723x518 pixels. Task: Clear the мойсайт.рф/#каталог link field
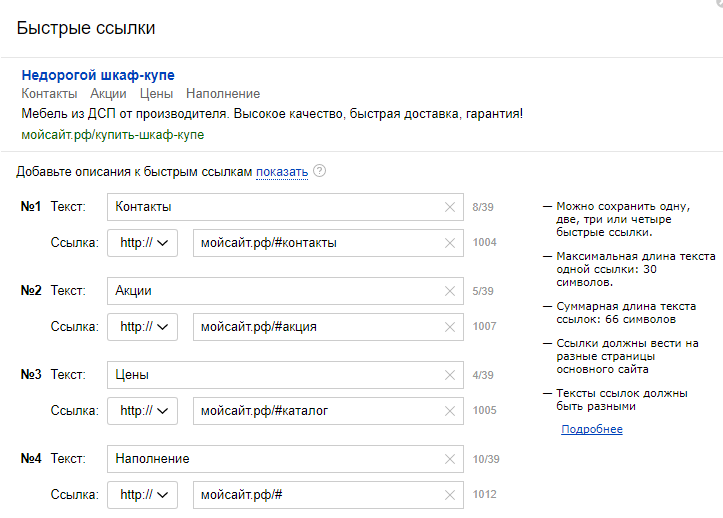tap(450, 411)
